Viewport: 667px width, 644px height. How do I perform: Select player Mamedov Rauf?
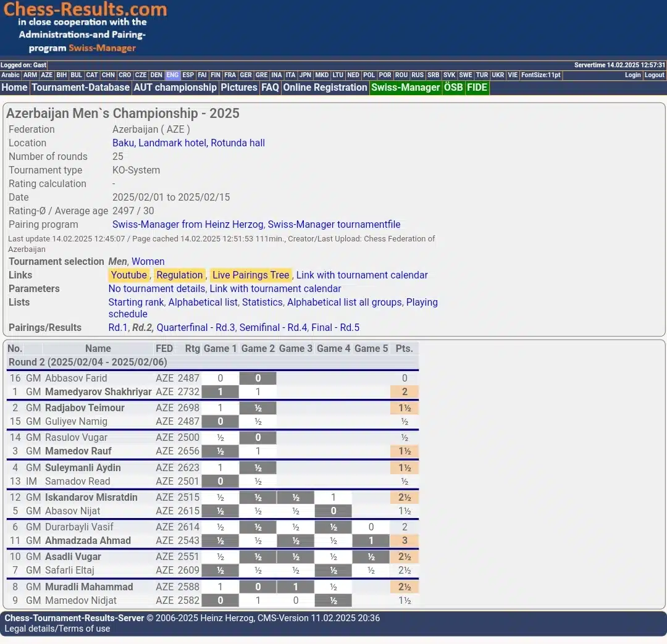tap(78, 451)
